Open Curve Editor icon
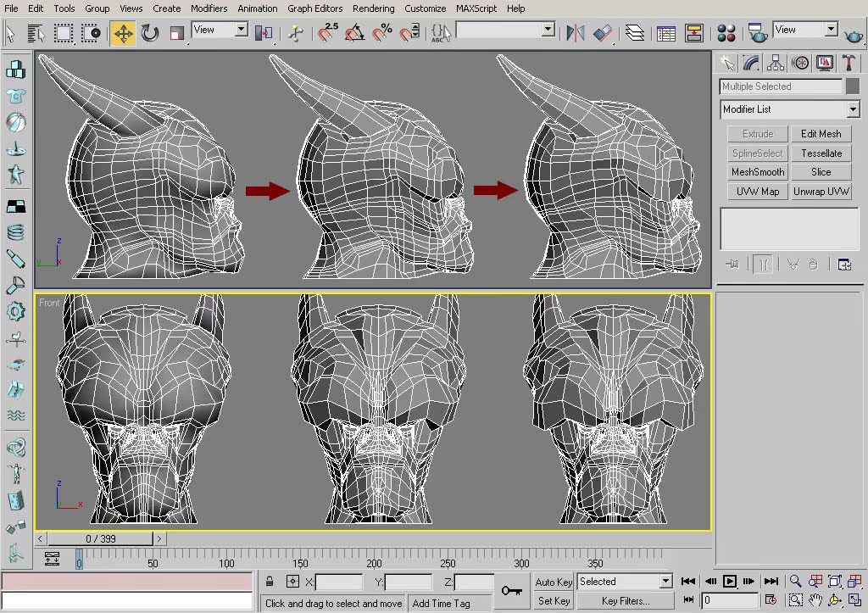Screen dimensions: 868x613 666,33
